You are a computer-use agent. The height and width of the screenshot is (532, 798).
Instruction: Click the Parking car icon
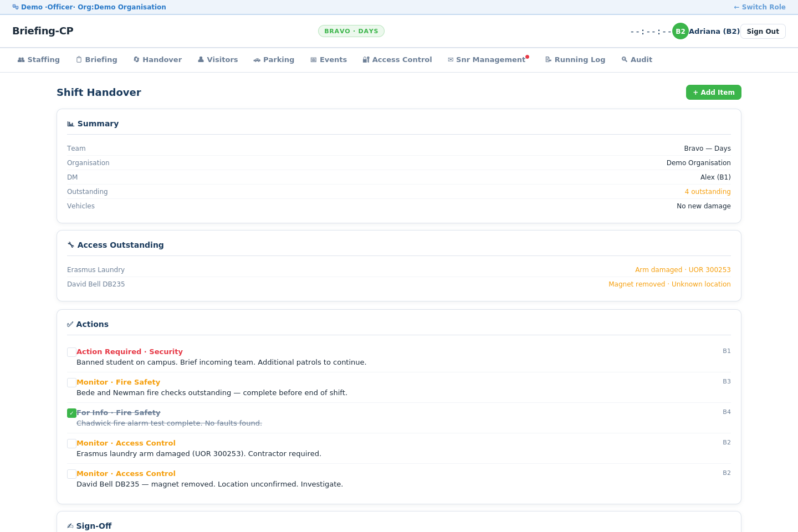coord(257,60)
